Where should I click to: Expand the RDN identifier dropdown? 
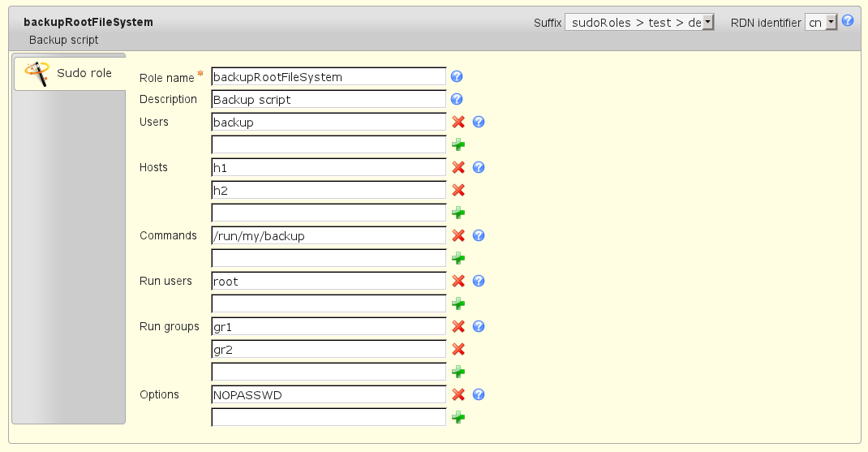coord(821,23)
